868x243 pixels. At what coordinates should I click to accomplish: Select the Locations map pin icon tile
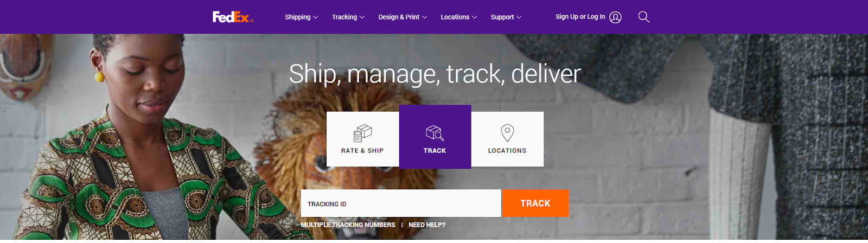(x=507, y=139)
